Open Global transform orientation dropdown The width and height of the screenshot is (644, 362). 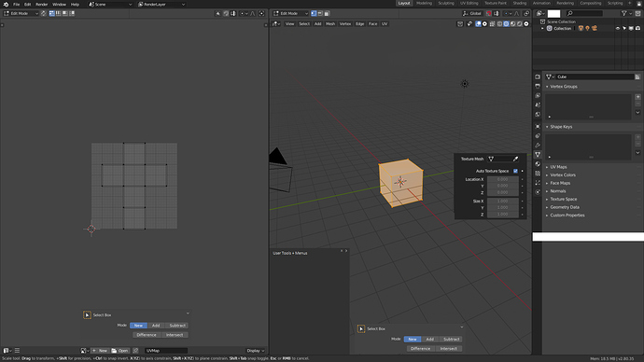pyautogui.click(x=472, y=13)
